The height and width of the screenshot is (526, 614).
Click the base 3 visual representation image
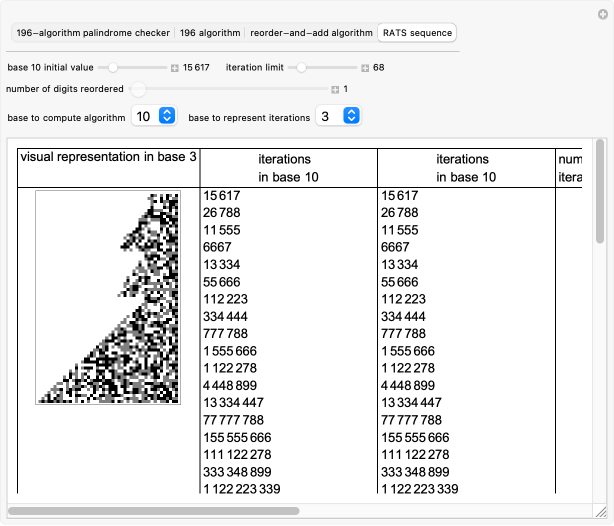click(108, 297)
